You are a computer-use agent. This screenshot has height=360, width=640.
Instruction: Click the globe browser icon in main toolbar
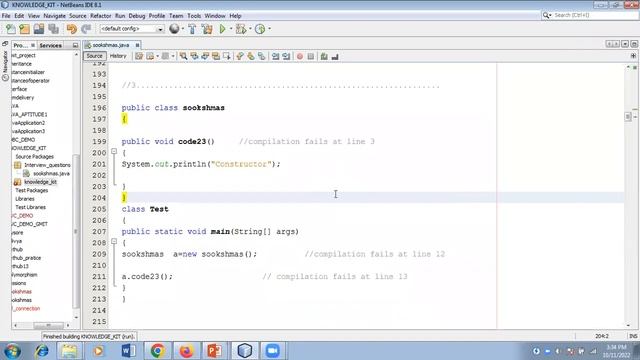[x=174, y=29]
